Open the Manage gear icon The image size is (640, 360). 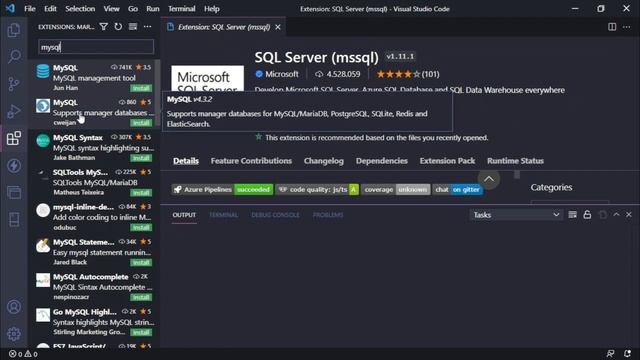(x=14, y=334)
